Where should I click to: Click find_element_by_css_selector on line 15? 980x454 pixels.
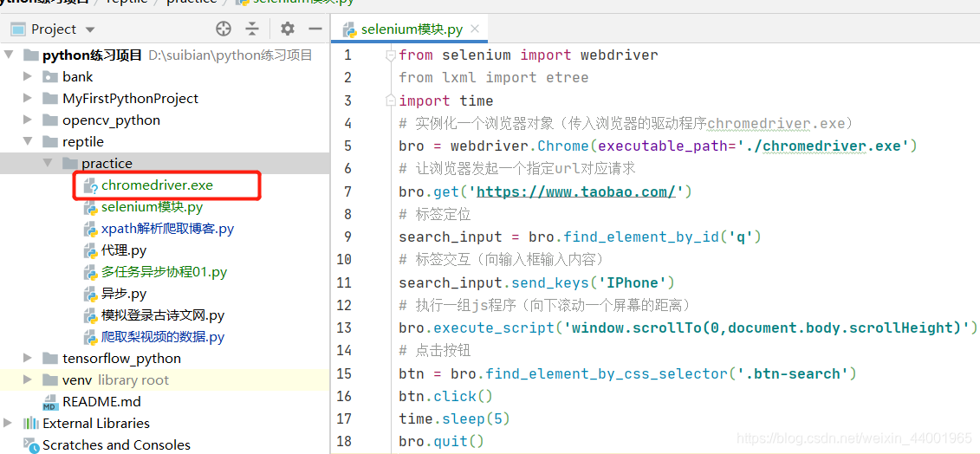607,374
